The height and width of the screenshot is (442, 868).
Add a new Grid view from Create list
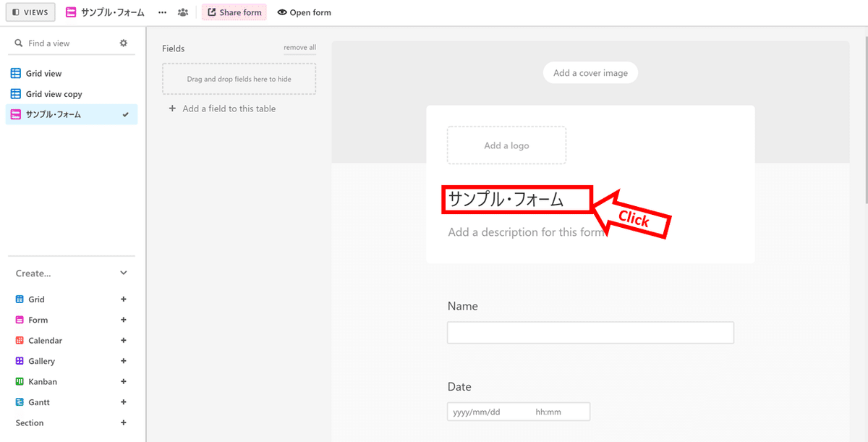point(123,299)
